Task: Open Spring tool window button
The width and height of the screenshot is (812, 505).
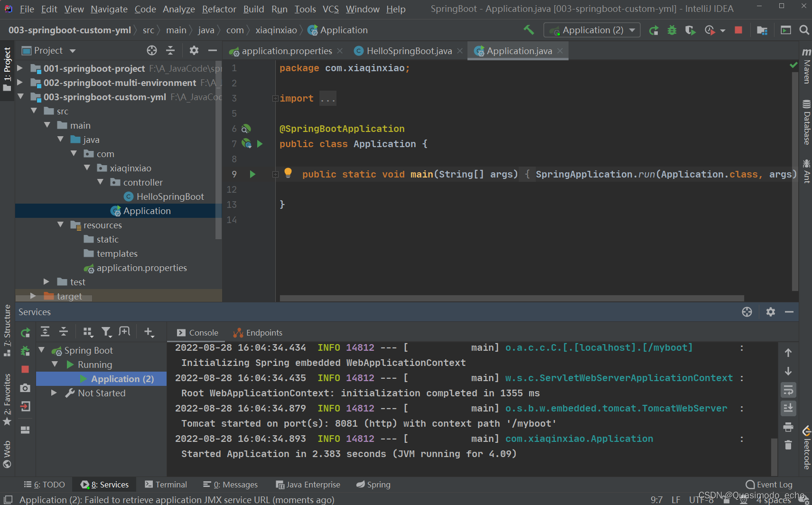Action: (373, 485)
